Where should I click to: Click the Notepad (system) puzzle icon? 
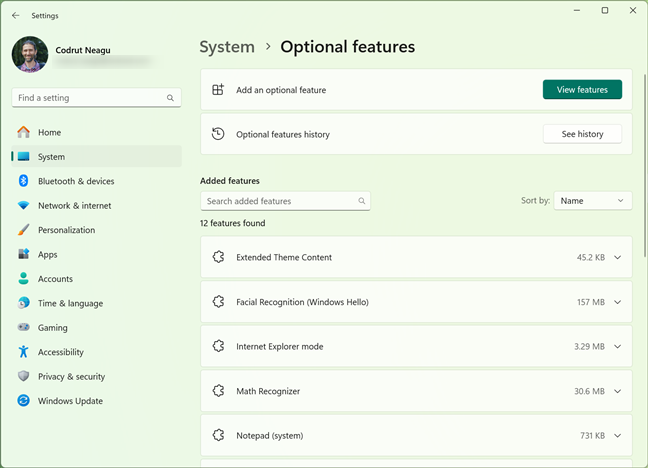click(218, 435)
